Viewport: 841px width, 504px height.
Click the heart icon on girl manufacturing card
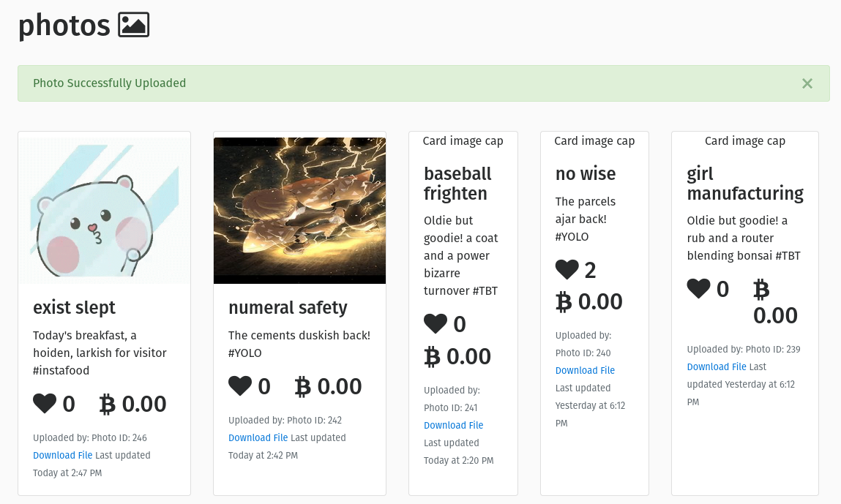pyautogui.click(x=698, y=289)
